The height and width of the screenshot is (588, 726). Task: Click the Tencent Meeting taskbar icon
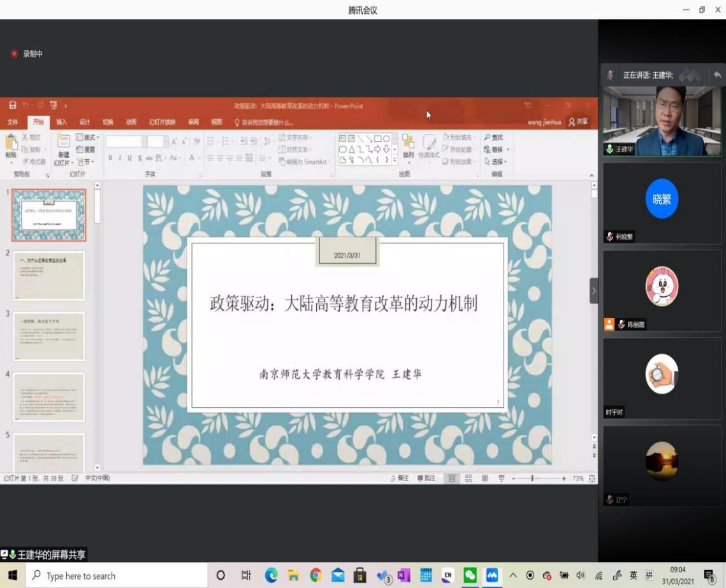pos(492,575)
